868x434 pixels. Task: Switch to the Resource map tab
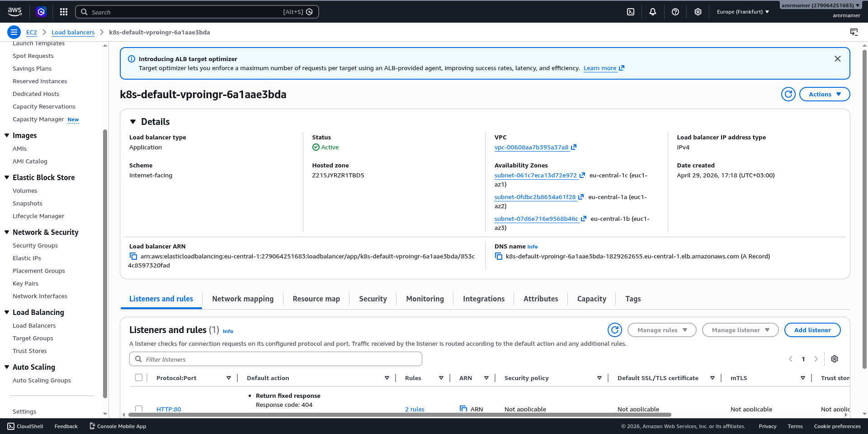[316, 299]
